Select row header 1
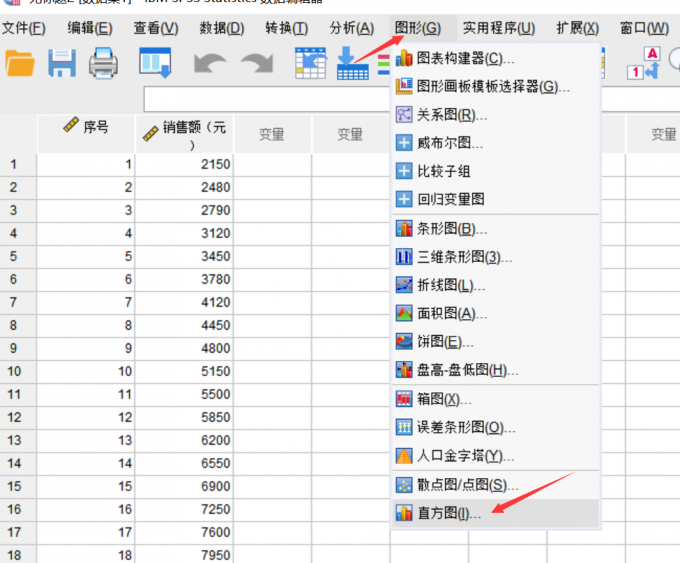The width and height of the screenshot is (680, 563). (x=18, y=164)
